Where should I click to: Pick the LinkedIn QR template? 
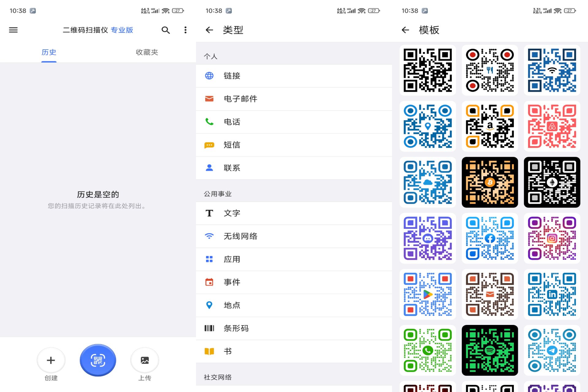pyautogui.click(x=552, y=294)
